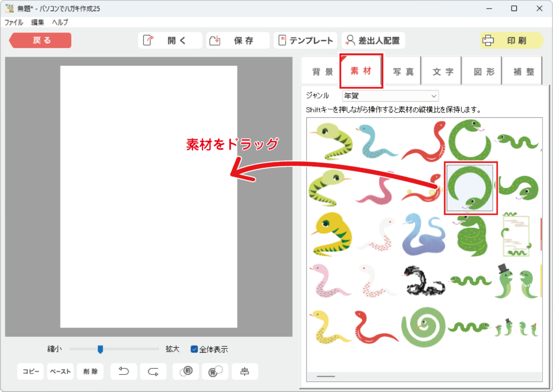Save the card with 保存 button
Viewport: 553px width, 392px height.
pyautogui.click(x=238, y=40)
